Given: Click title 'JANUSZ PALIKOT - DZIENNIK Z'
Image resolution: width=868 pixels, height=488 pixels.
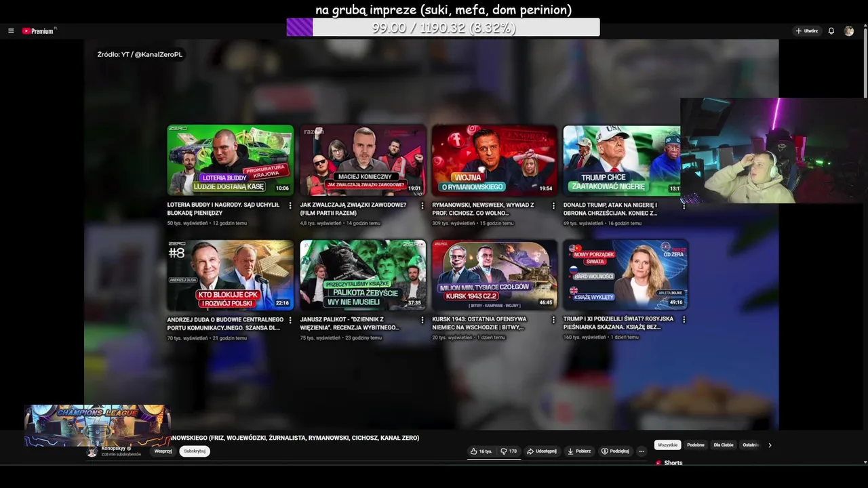Looking at the screenshot, I should click(342, 319).
